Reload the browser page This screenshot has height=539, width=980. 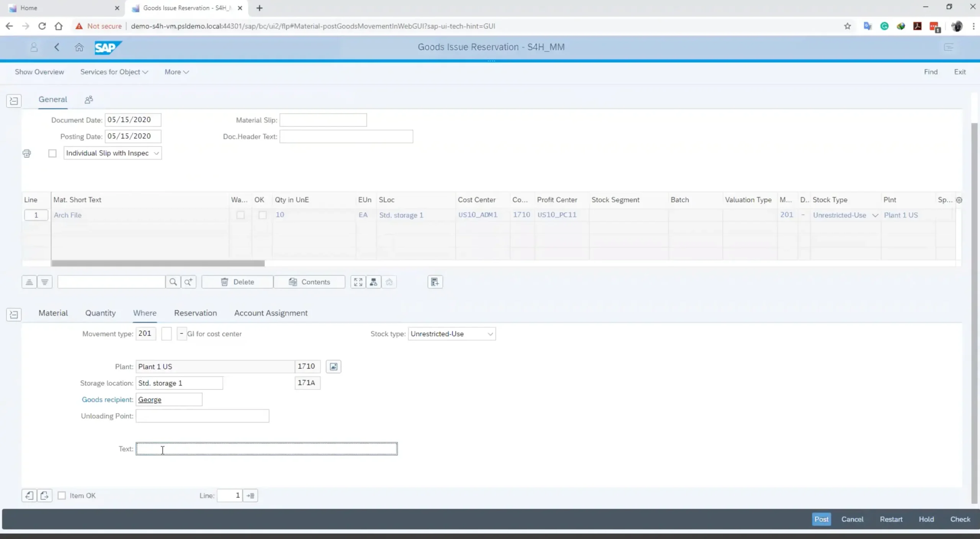[x=42, y=26]
